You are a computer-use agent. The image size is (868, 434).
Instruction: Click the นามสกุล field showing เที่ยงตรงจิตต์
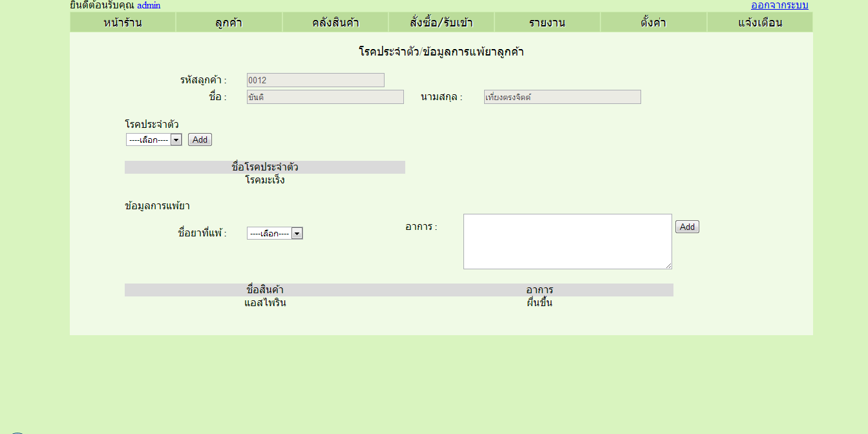coord(562,97)
